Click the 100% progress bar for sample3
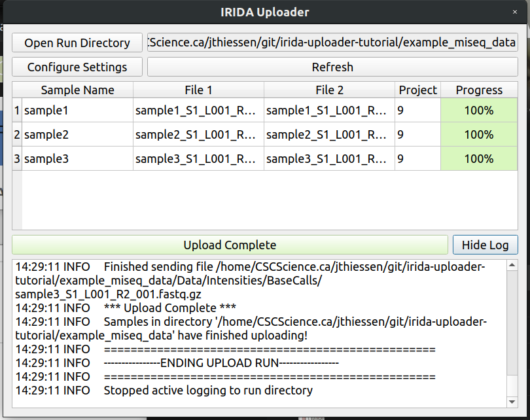This screenshot has height=420, width=530. [x=479, y=158]
